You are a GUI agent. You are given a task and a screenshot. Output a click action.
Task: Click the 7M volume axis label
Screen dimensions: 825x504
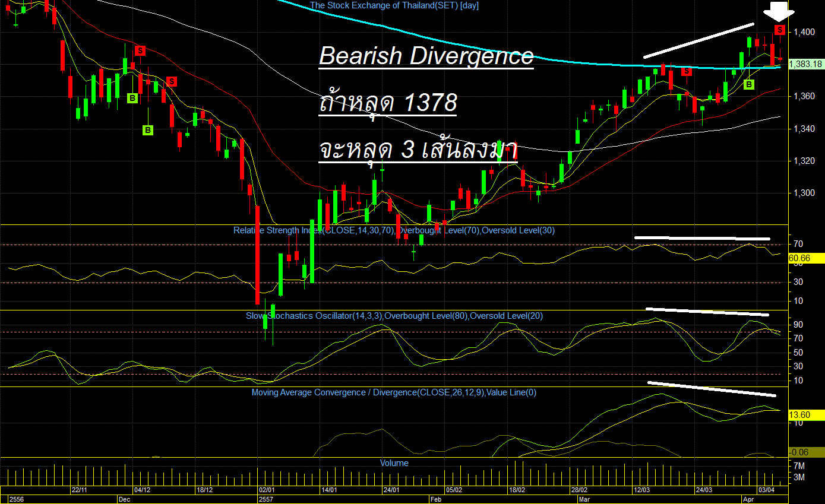[x=799, y=466]
